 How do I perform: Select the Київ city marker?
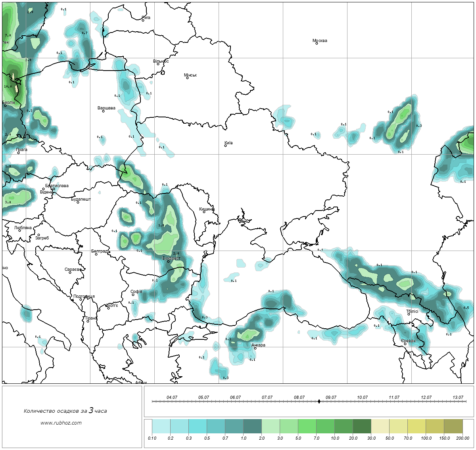pos(225,146)
